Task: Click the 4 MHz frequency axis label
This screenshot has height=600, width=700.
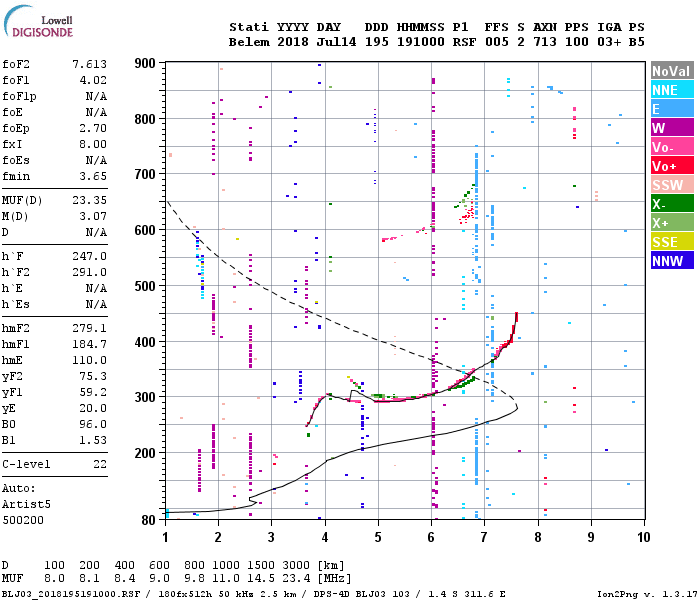Action: tap(325, 537)
